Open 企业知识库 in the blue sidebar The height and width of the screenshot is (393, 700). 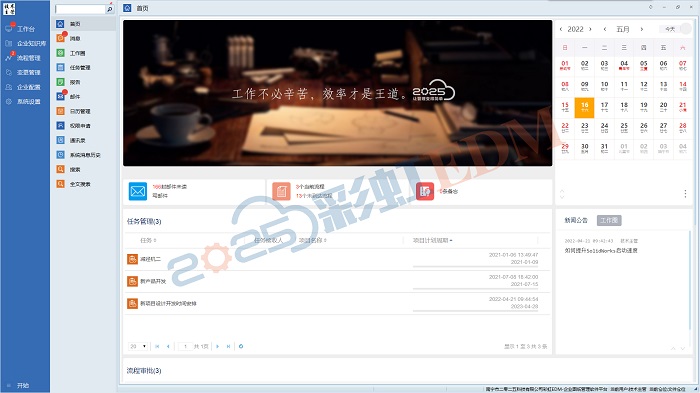(31, 43)
